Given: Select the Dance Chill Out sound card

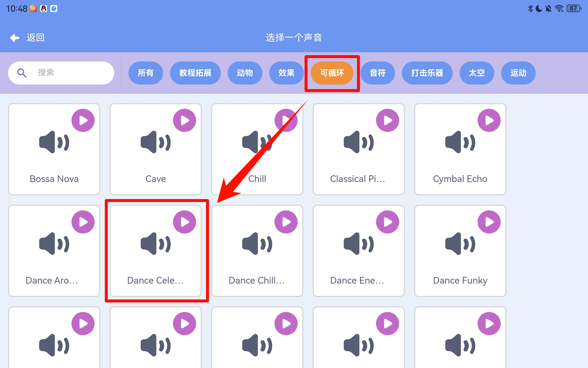Looking at the screenshot, I should 257,251.
